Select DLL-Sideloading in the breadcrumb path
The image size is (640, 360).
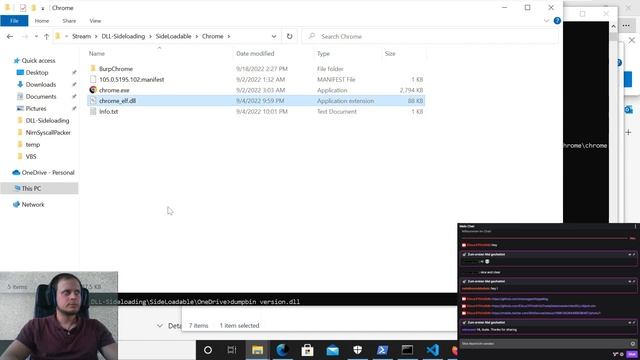[x=123, y=36]
